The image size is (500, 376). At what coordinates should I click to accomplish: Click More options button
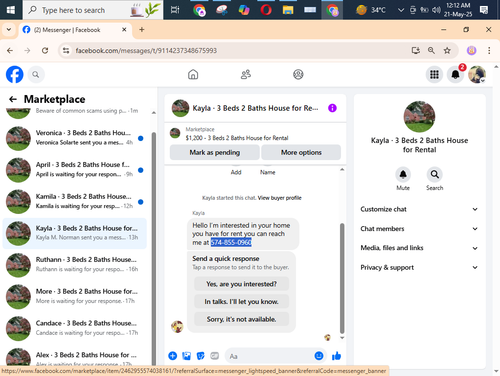[301, 152]
